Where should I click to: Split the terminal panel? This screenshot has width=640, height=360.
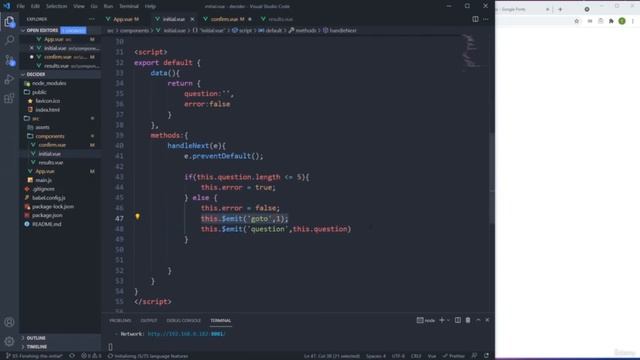coord(458,320)
